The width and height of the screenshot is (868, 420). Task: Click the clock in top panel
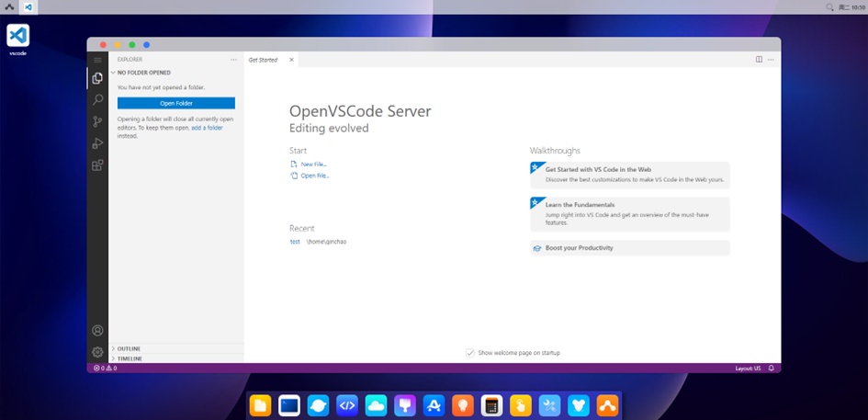coord(852,7)
